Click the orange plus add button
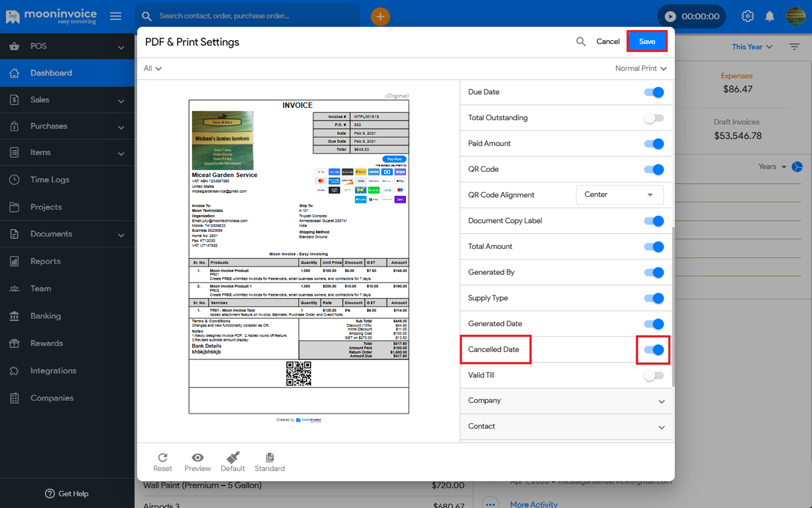This screenshot has height=508, width=812. click(x=380, y=17)
